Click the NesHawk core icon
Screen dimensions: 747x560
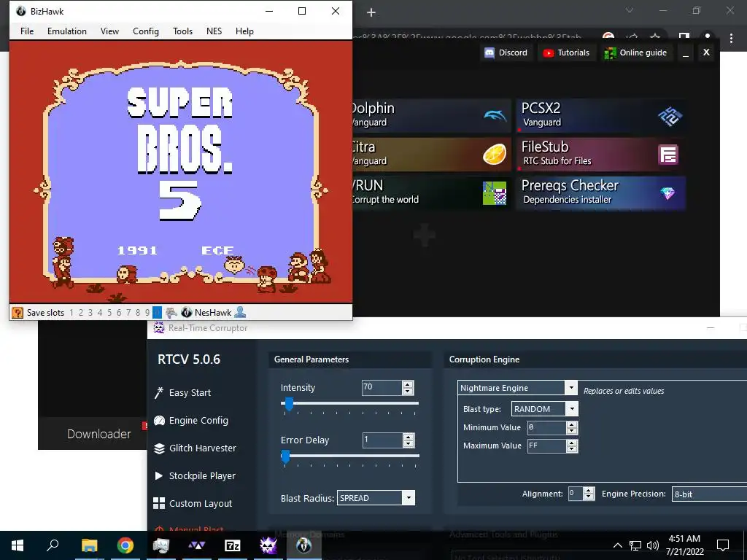[x=187, y=312]
